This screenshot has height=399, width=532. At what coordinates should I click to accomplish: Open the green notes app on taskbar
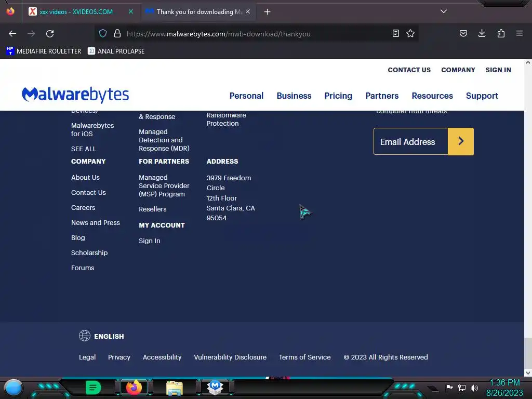coord(94,388)
